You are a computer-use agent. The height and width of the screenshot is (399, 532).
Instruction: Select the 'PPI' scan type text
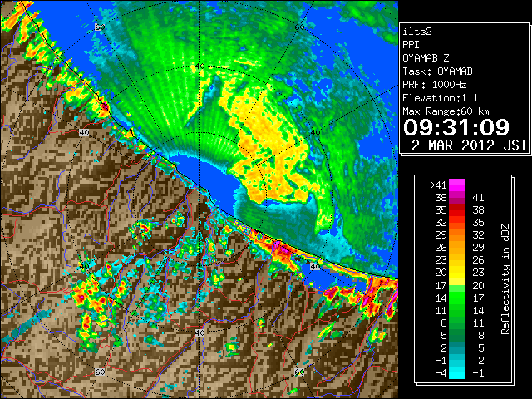click(x=411, y=45)
